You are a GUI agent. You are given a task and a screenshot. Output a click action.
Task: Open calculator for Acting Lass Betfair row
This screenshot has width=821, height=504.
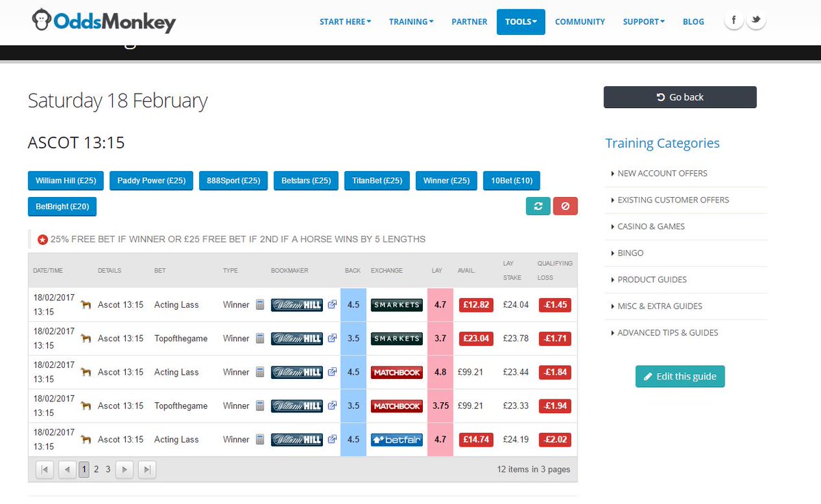[x=260, y=439]
